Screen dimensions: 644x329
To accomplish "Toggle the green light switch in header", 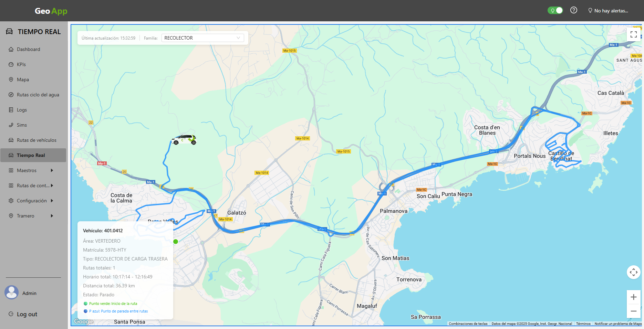I will 555,10.
